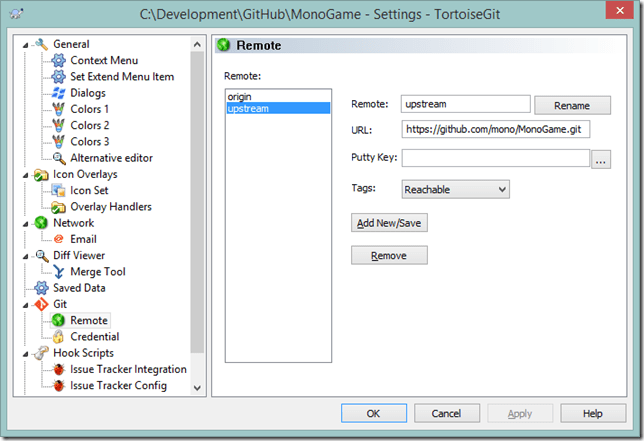Click the settings tree scrollbar thumb
The width and height of the screenshot is (644, 441).
click(x=197, y=202)
